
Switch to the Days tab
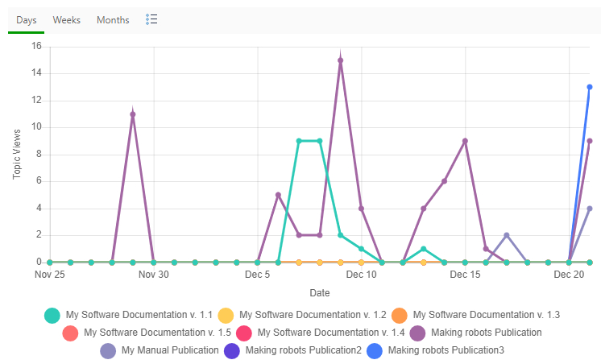(x=27, y=20)
